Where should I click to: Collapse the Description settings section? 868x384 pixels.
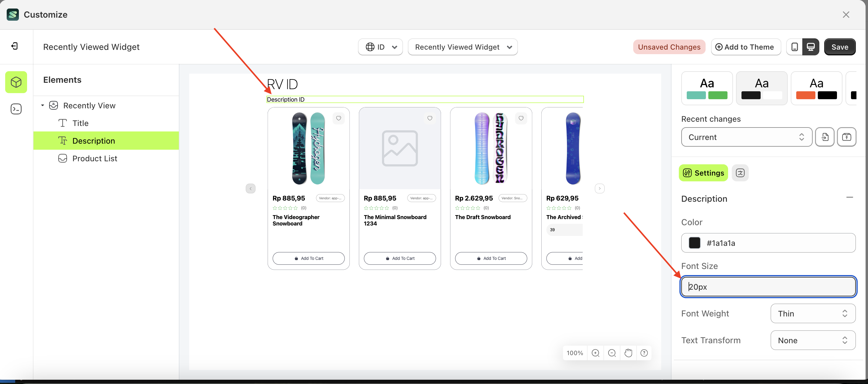pyautogui.click(x=850, y=197)
